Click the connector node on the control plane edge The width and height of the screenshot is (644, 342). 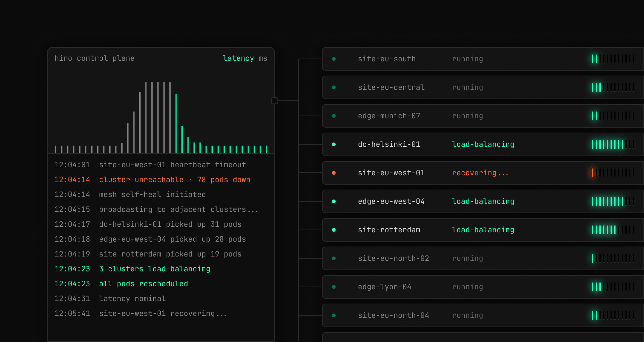click(x=274, y=101)
